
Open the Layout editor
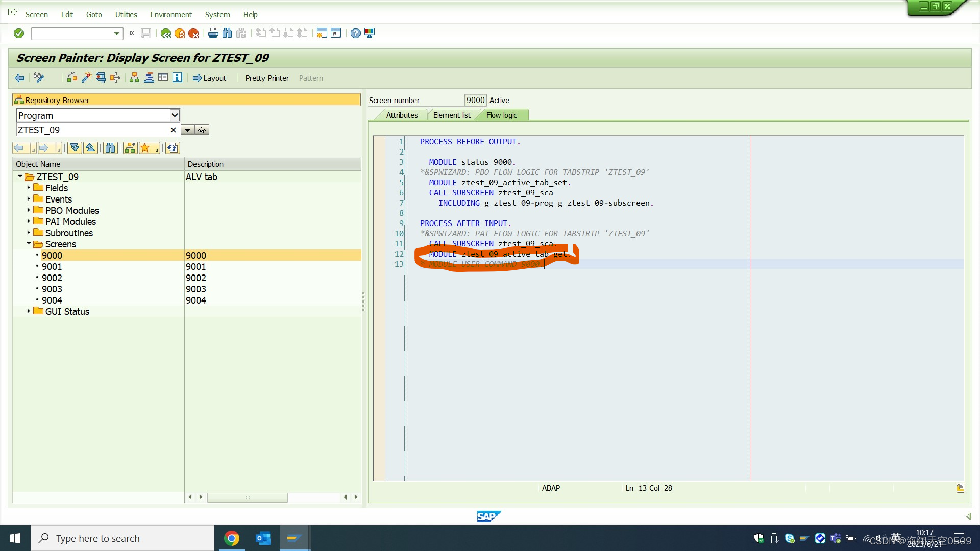(x=209, y=78)
